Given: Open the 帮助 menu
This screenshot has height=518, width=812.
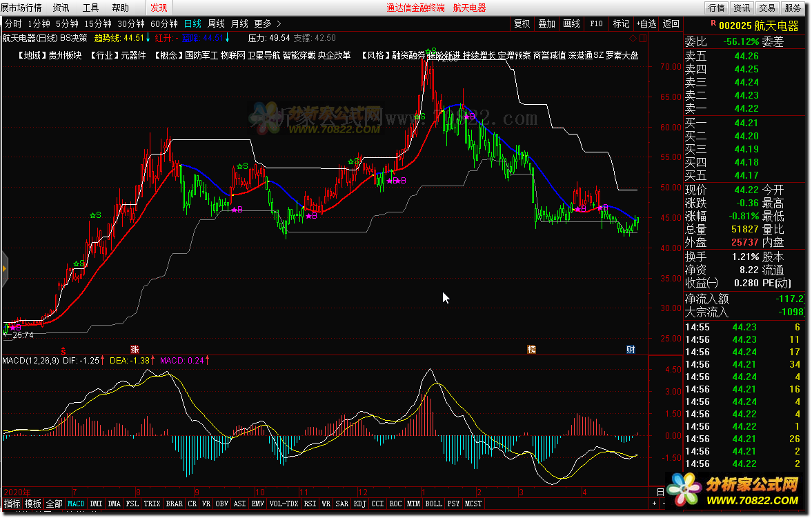Looking at the screenshot, I should tap(120, 8).
